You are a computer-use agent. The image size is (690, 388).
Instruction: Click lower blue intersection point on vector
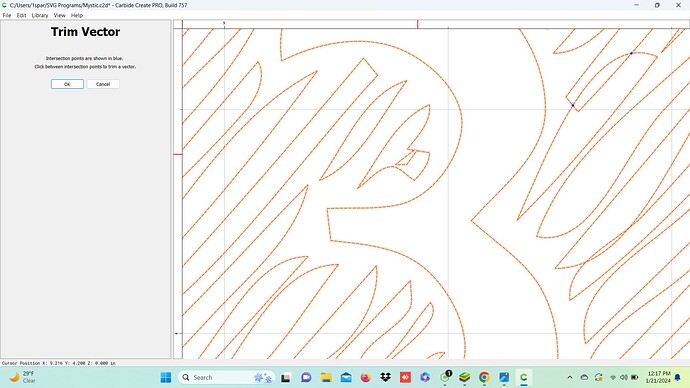pyautogui.click(x=573, y=105)
